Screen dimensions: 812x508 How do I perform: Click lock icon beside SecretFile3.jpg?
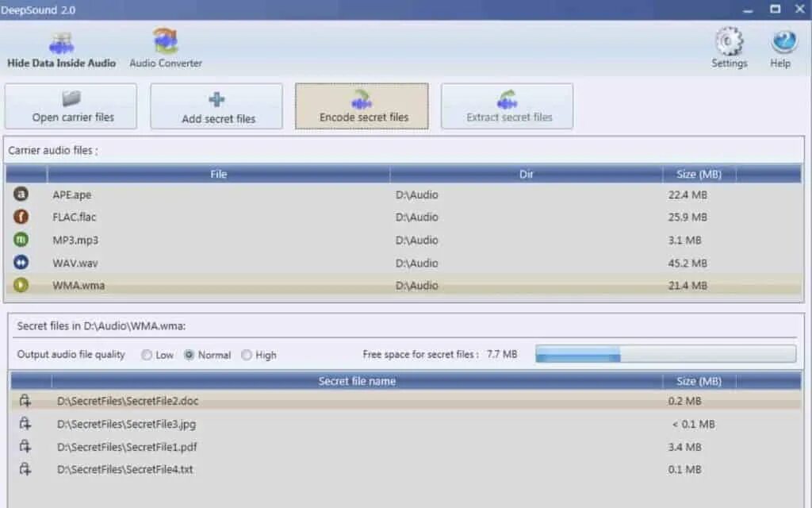25,424
